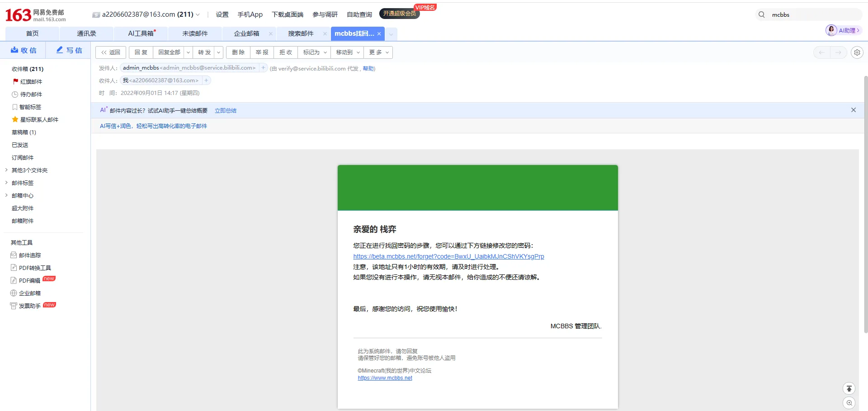This screenshot has width=868, height=411.
Task: Add sender to contacts plus icon
Action: coord(263,68)
